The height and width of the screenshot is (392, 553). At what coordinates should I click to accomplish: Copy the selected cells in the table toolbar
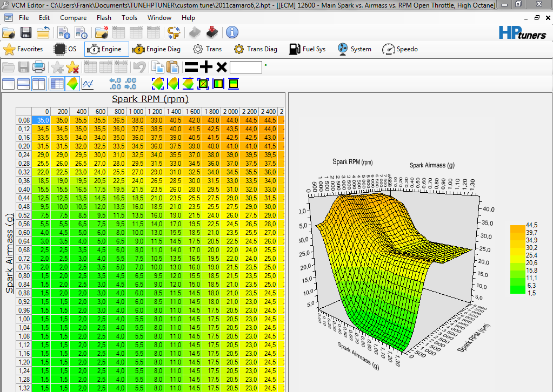158,67
